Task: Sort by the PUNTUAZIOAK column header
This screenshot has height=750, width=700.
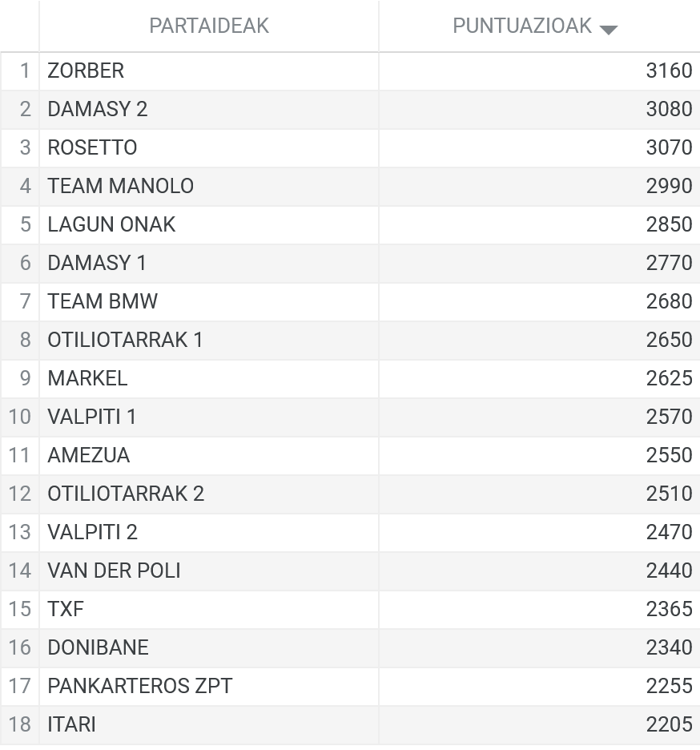Action: pyautogui.click(x=539, y=26)
